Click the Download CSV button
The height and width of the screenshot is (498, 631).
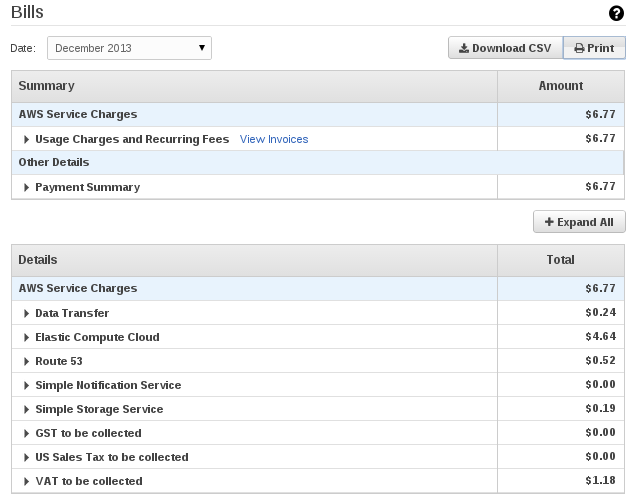point(505,48)
